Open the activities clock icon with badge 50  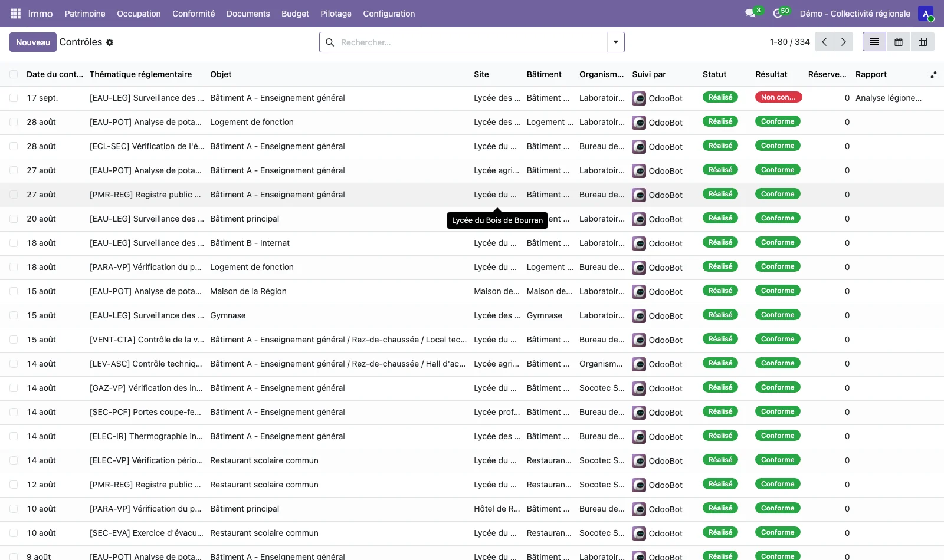[778, 13]
